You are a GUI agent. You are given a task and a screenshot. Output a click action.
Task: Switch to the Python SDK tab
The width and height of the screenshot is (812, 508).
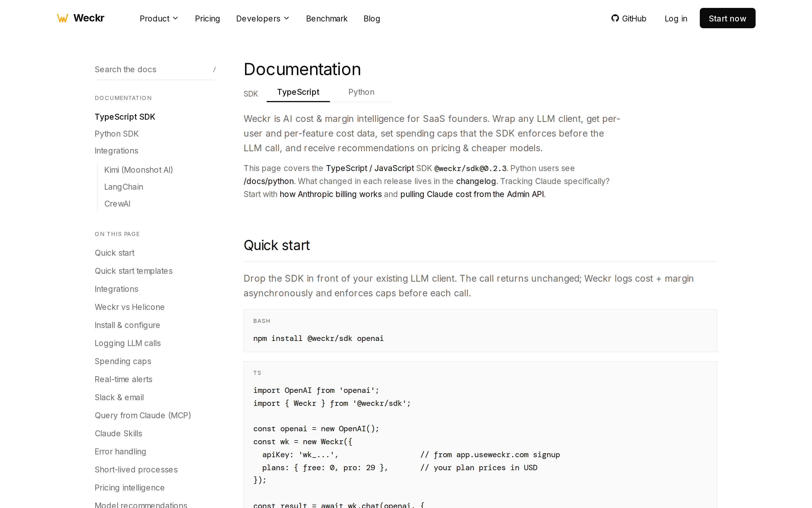point(361,92)
